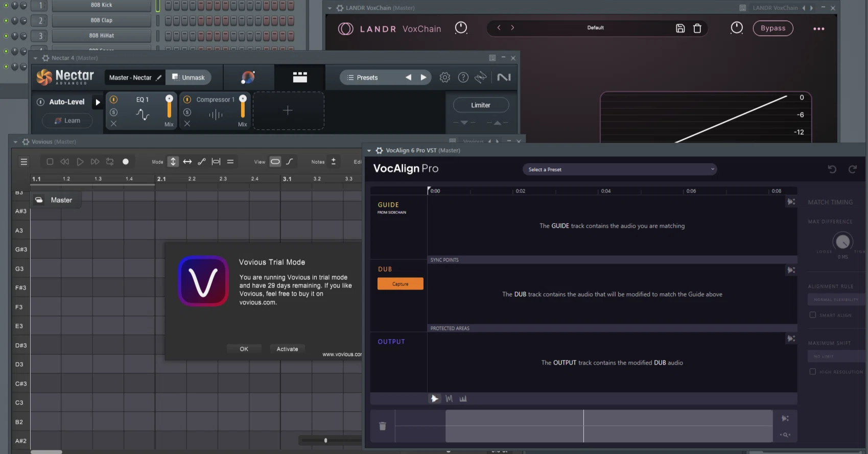
Task: Select horizontal timing mode in Vovious
Action: [187, 162]
